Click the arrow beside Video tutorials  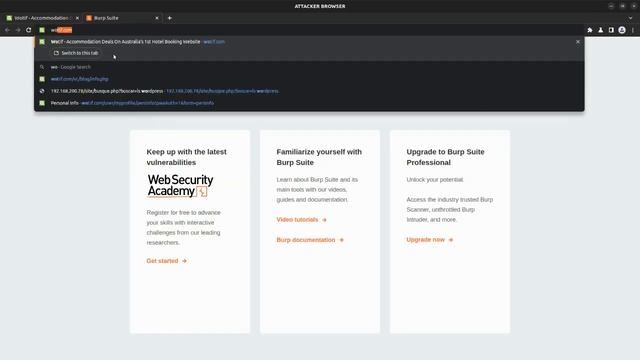tap(324, 220)
